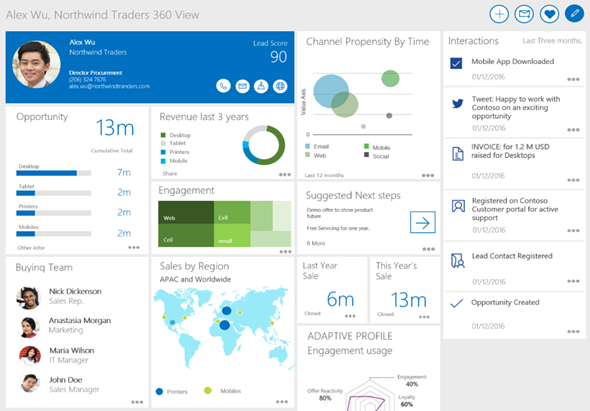
Task: Click the Printers opportunity progress bar
Action: coord(53,213)
